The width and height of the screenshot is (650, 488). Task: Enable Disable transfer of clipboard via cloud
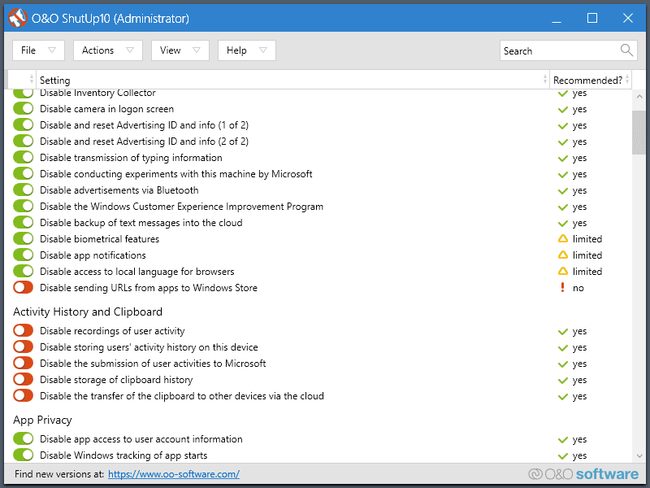(23, 396)
